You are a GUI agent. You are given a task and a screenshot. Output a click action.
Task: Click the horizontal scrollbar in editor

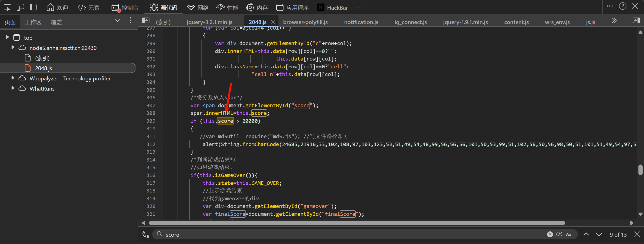tap(357, 223)
